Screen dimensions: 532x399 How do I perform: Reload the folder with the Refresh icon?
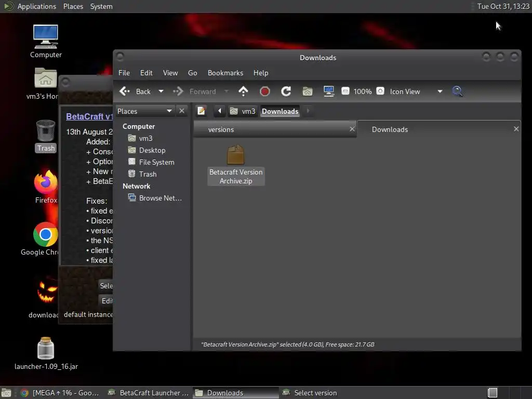tap(286, 91)
